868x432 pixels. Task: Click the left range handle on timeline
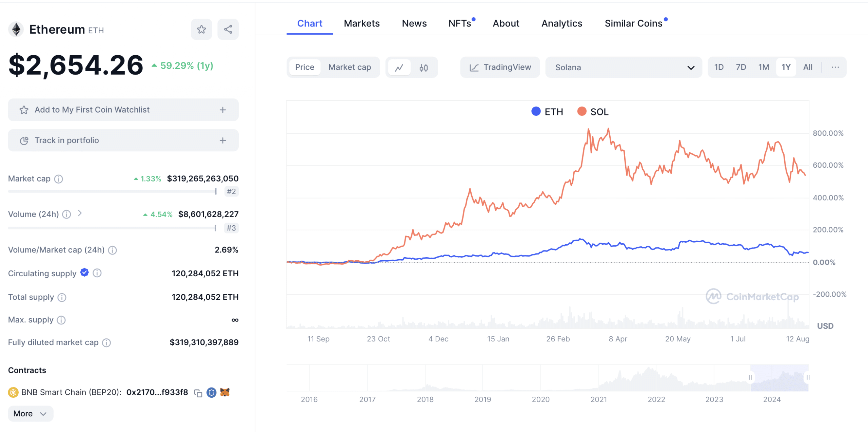(750, 378)
